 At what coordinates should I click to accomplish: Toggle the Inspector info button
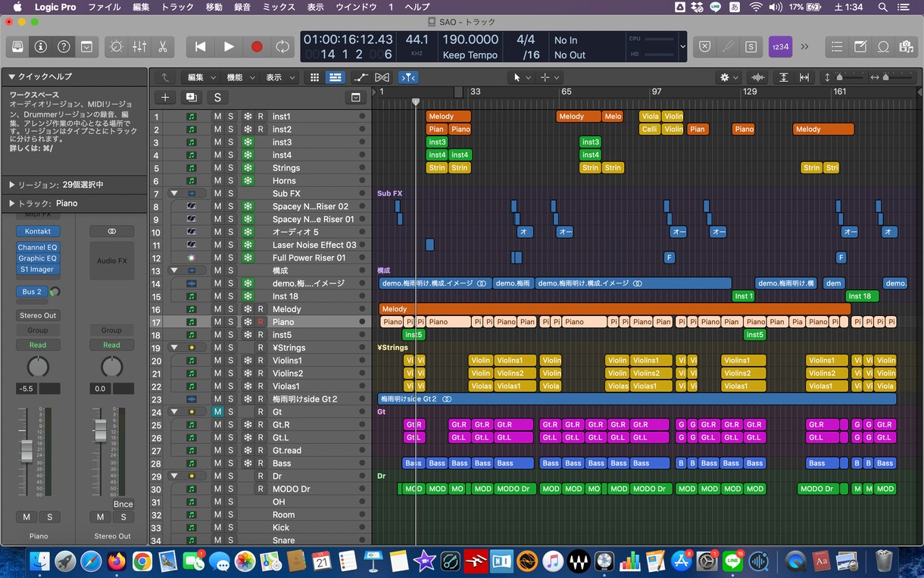pyautogui.click(x=41, y=47)
